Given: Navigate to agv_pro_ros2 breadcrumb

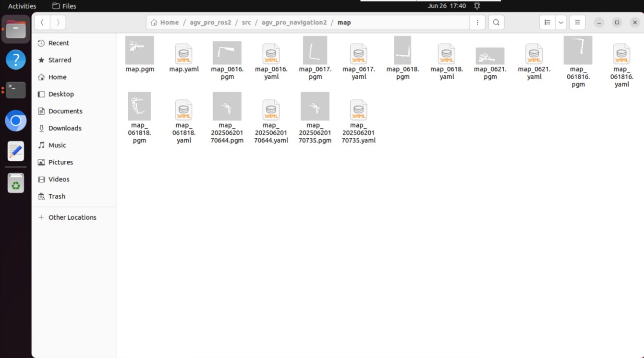Looking at the screenshot, I should click(210, 23).
